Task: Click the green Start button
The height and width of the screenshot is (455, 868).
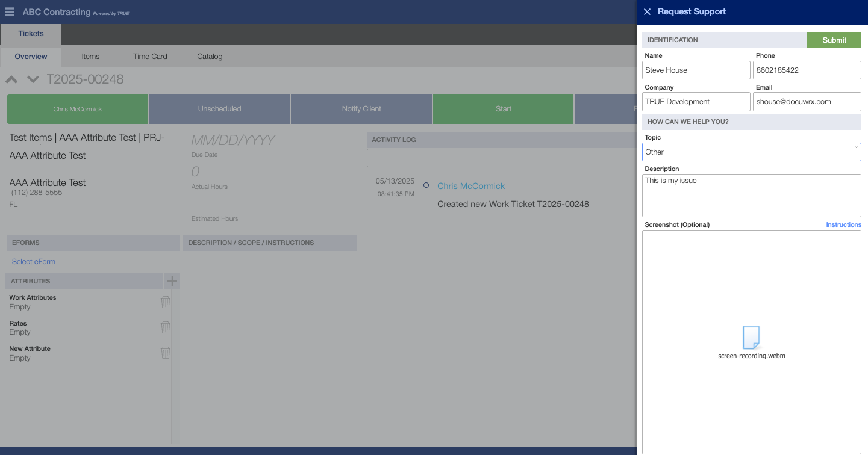Action: (x=504, y=109)
